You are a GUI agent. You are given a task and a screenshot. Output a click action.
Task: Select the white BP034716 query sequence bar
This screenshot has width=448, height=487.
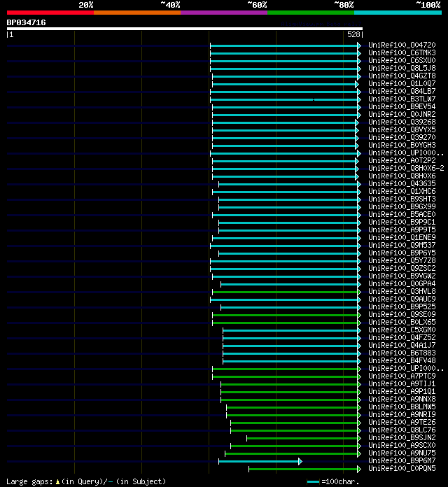tap(185, 29)
